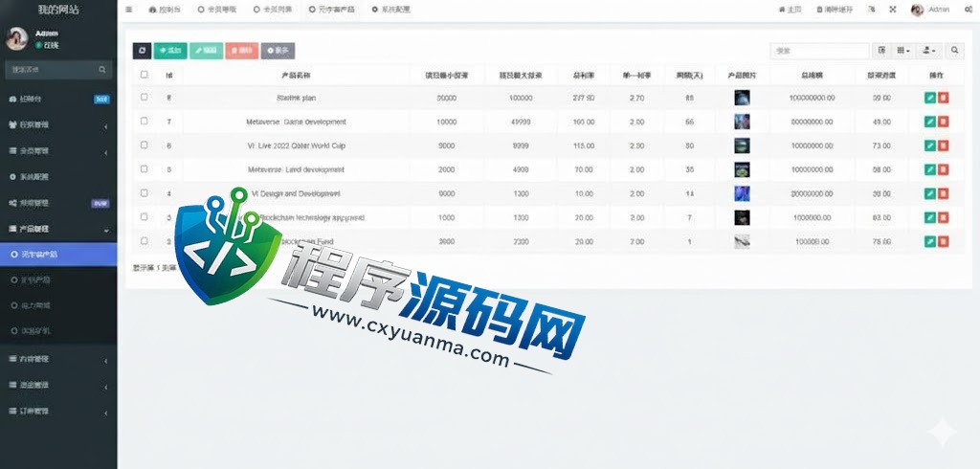980x469 pixels.
Task: Open the 控制台 sidebar item with hot badge
Action: point(58,99)
